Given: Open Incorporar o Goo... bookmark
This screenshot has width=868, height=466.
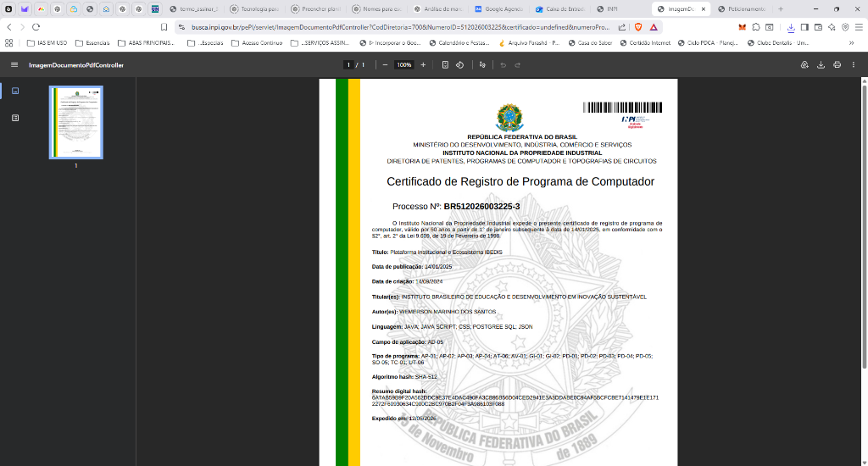Looking at the screenshot, I should pos(390,42).
